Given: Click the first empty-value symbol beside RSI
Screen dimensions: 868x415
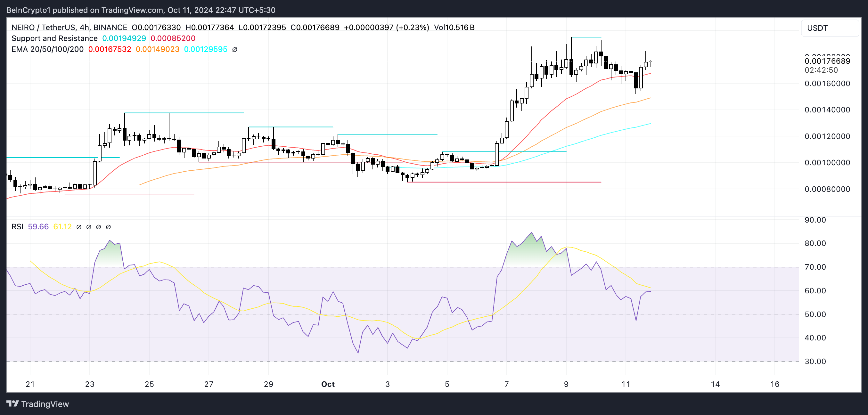Looking at the screenshot, I should point(79,227).
